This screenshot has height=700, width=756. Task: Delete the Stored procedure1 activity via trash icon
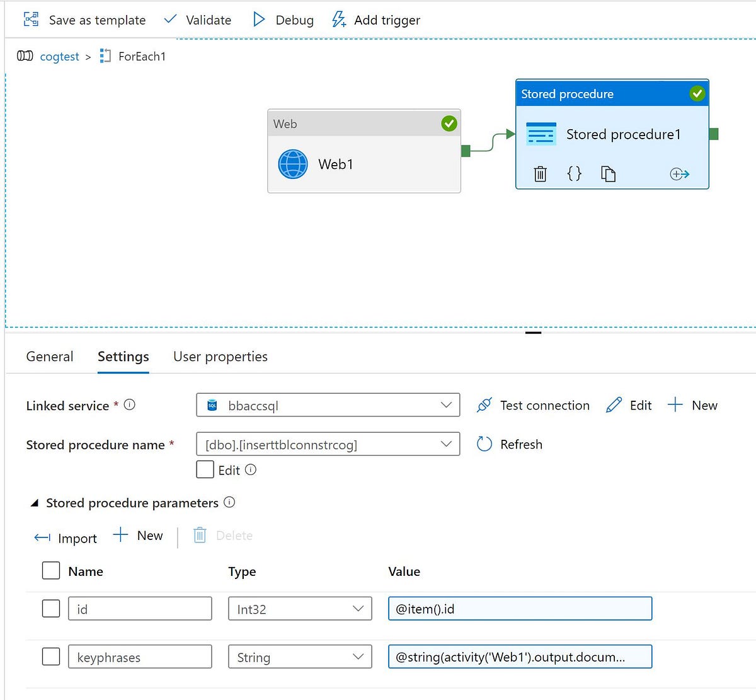click(x=540, y=174)
